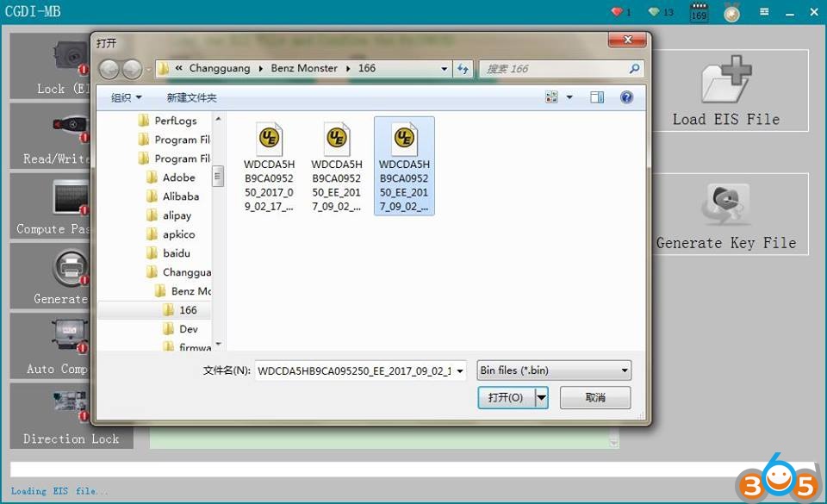827x504 pixels.
Task: Click the 取消 cancel button
Action: point(594,397)
